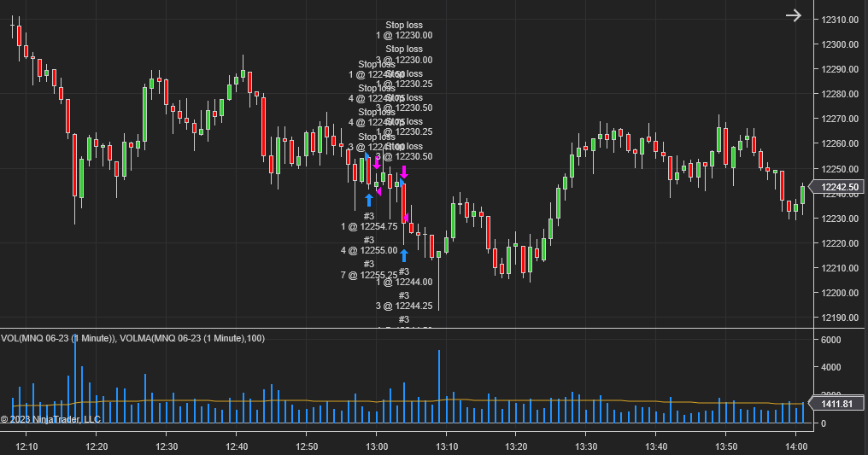Select the '3 @ 12244.25' entry label
The width and height of the screenshot is (868, 455).
pos(404,306)
